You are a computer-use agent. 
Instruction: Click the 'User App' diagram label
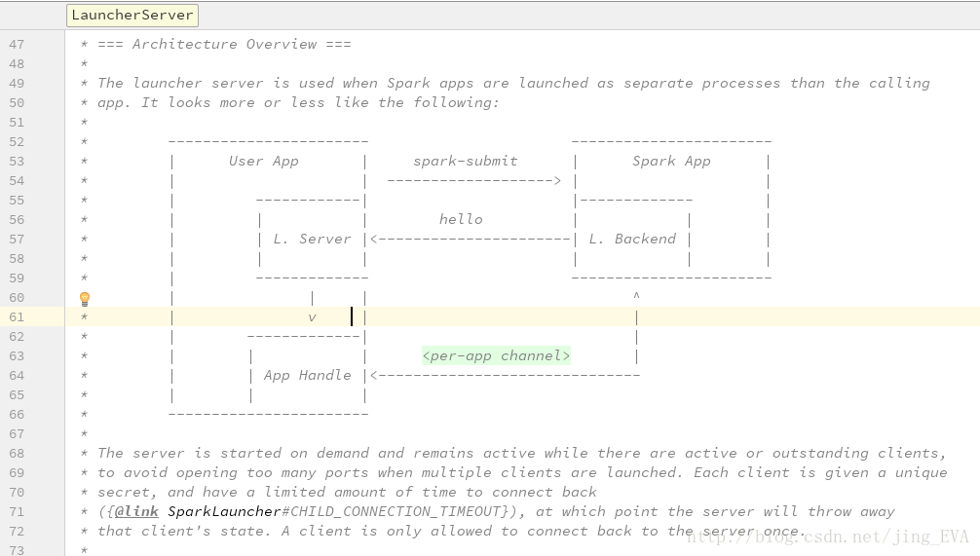tap(264, 162)
